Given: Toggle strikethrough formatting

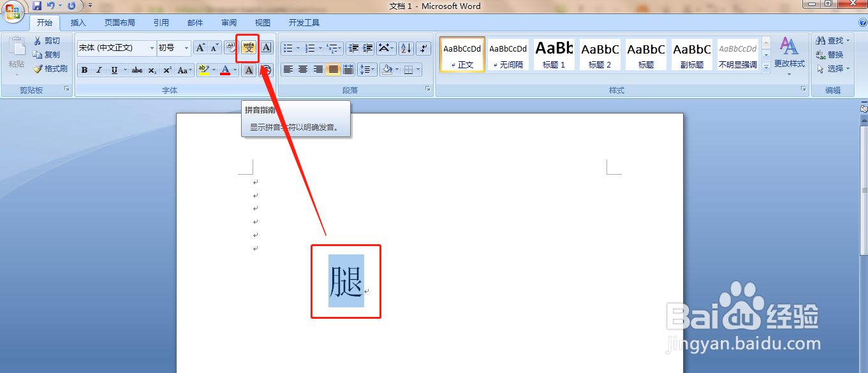Looking at the screenshot, I should [137, 70].
